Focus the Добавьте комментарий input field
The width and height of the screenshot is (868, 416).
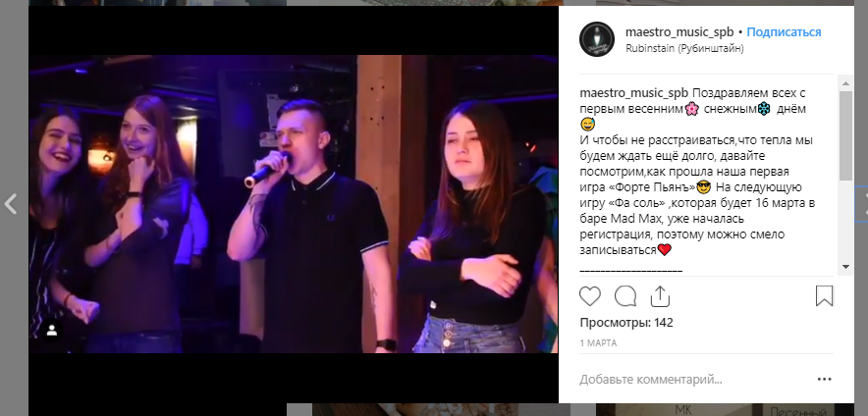(x=695, y=380)
